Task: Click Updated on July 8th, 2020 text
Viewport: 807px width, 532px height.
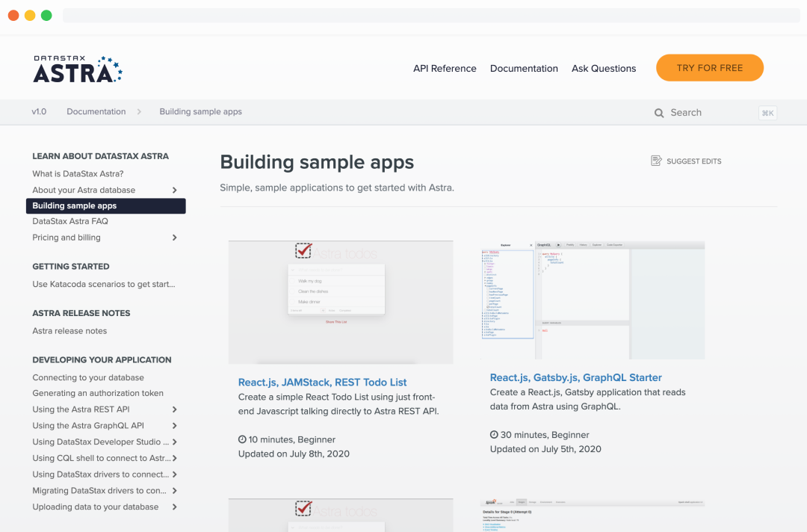Action: tap(294, 454)
